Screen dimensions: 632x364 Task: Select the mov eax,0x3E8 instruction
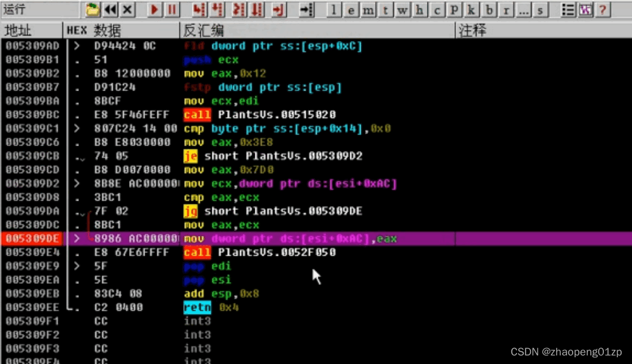coord(228,142)
